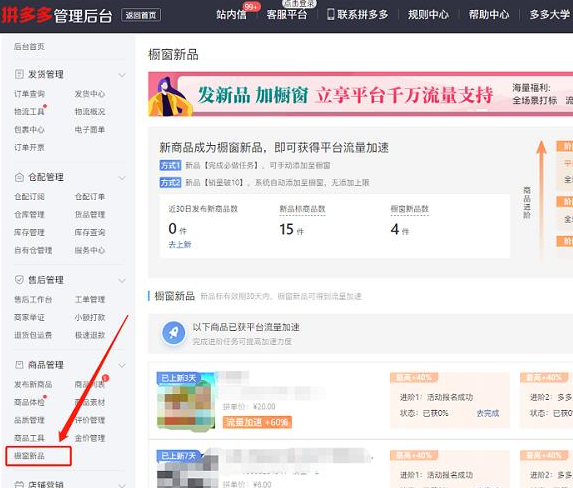573x488 pixels.
Task: Click the 拼多多 logo in the header
Action: click(26, 15)
